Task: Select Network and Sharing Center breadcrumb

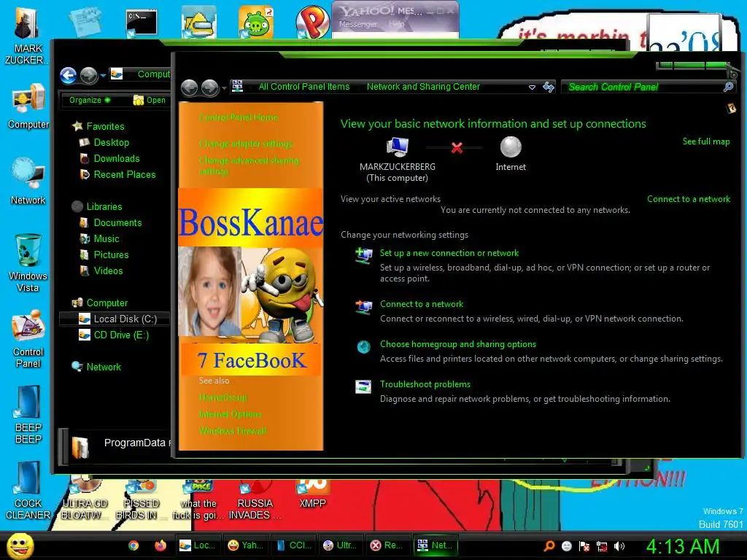Action: [x=423, y=87]
